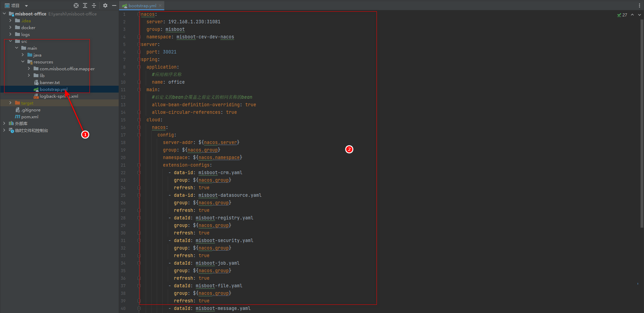Close the bootstrap.yml editor tab

tap(160, 5)
